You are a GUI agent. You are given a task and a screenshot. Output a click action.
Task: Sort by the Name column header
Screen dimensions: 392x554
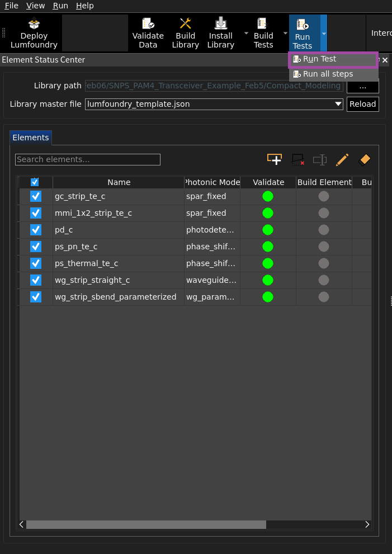119,182
